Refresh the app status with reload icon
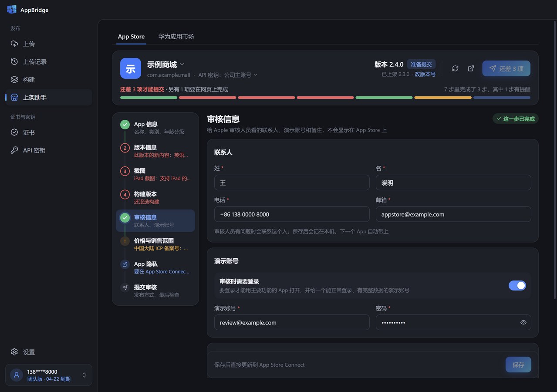Viewport: 557px width, 392px height. coord(455,68)
